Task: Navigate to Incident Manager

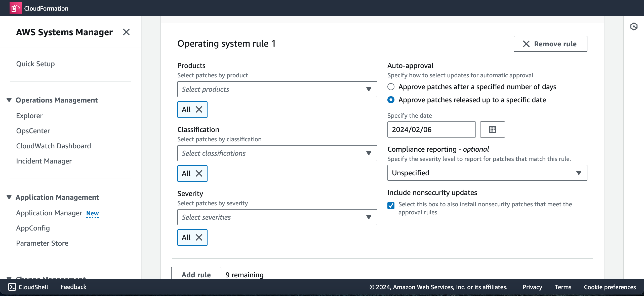Action: coord(44,161)
